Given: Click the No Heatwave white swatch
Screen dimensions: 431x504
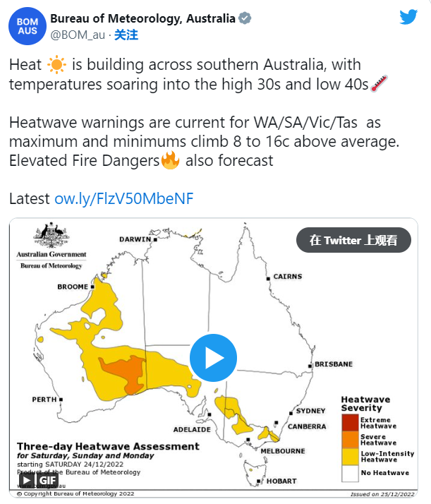Looking at the screenshot, I should click(x=350, y=473).
